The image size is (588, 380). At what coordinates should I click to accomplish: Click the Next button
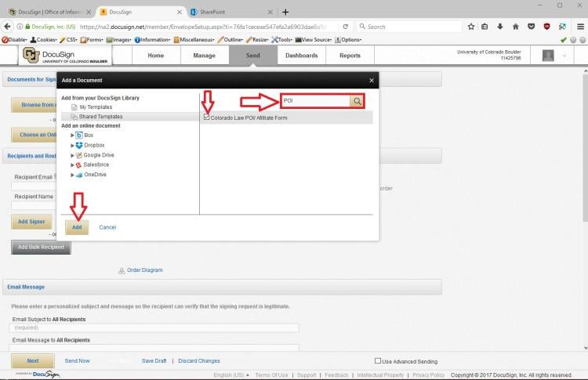33,360
